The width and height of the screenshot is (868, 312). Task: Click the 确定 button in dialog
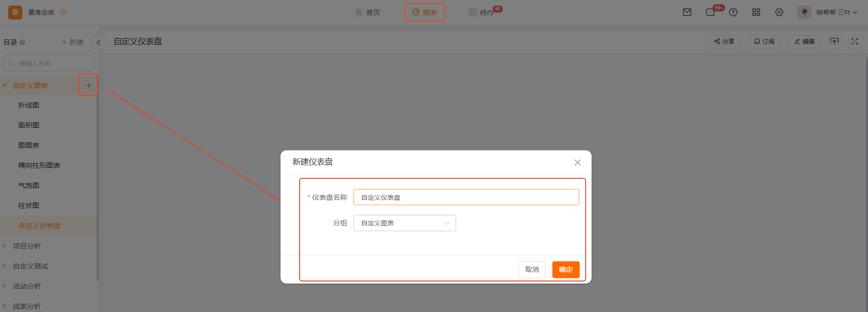click(566, 270)
